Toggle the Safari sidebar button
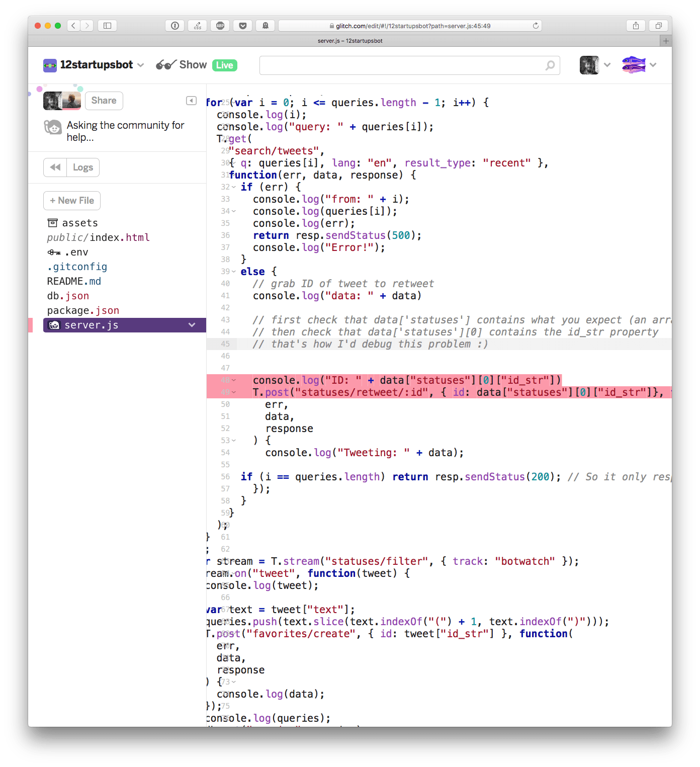Screen dimensions: 700x767 coord(107,26)
